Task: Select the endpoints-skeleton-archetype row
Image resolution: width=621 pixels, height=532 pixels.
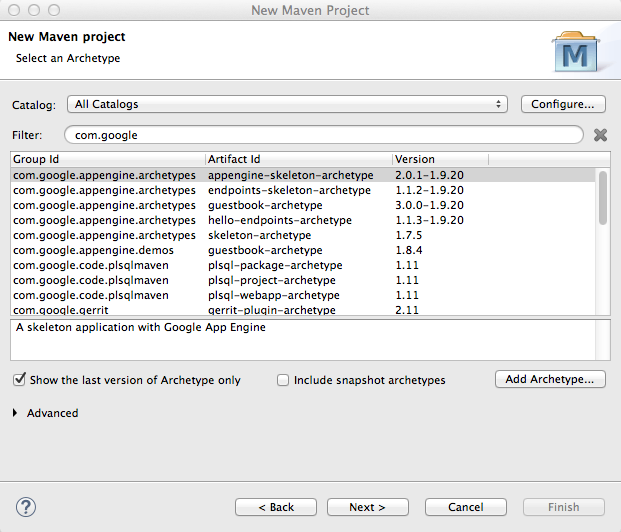Action: (x=303, y=190)
